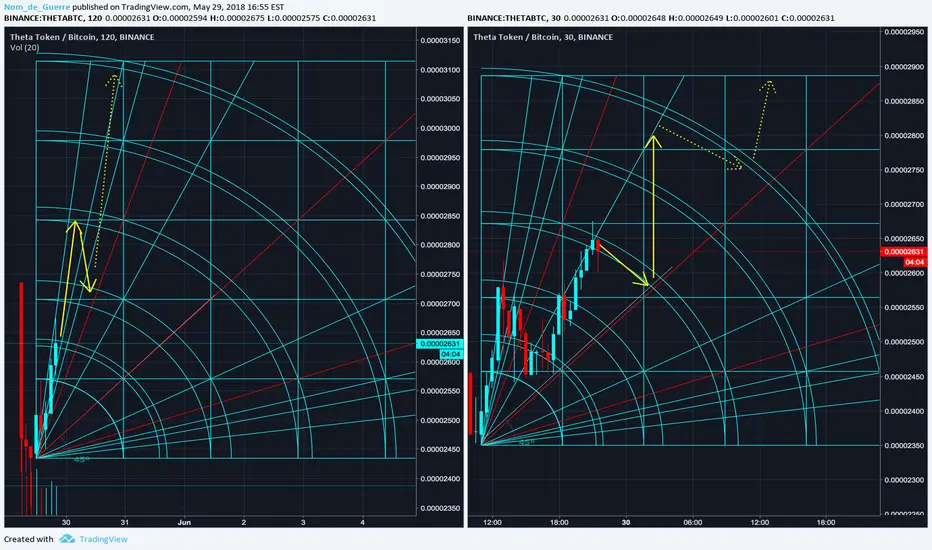Viewport: 932px width, 550px height.
Task: Select the Vol (20) indicator label
Action: coord(24,47)
